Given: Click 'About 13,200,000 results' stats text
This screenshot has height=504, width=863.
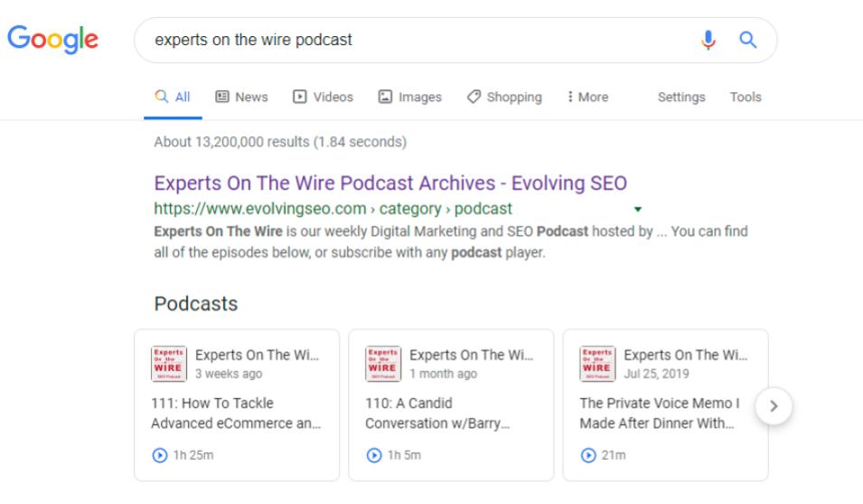Looking at the screenshot, I should 280,142.
